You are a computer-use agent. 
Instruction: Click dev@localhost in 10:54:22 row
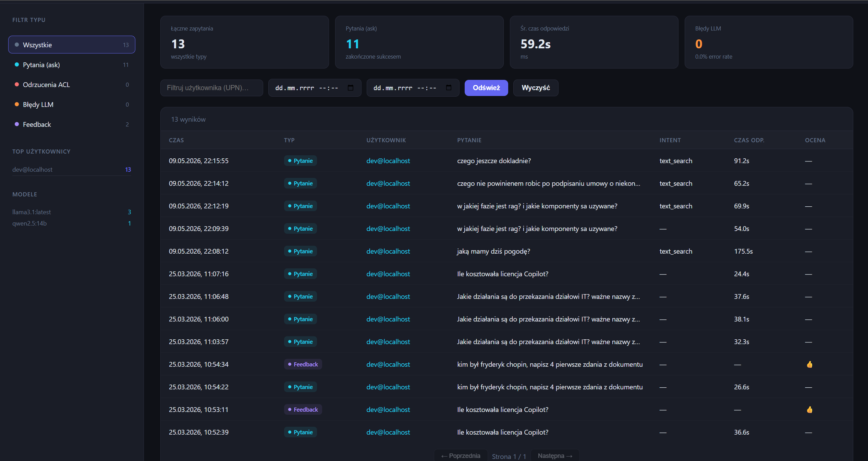click(388, 387)
